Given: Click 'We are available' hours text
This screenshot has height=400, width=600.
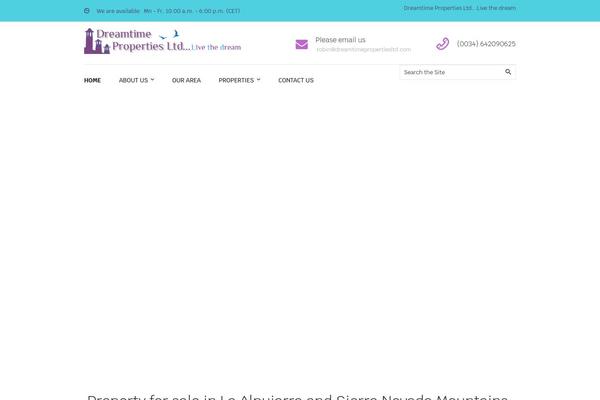Looking at the screenshot, I should tap(168, 11).
